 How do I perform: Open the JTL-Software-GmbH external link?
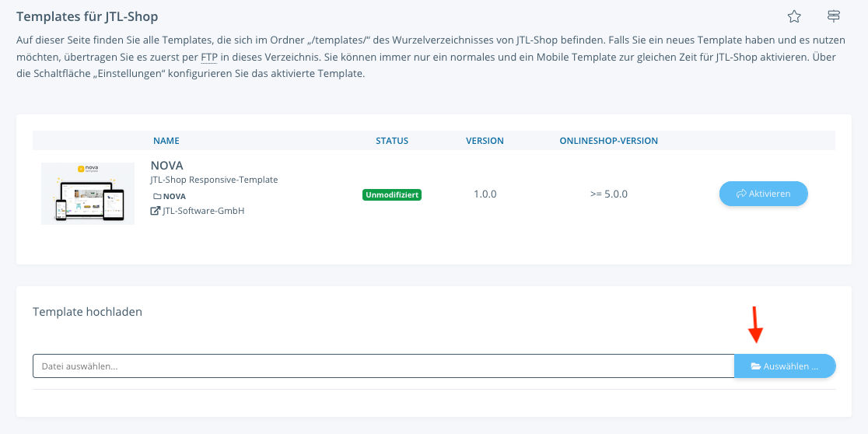[198, 211]
